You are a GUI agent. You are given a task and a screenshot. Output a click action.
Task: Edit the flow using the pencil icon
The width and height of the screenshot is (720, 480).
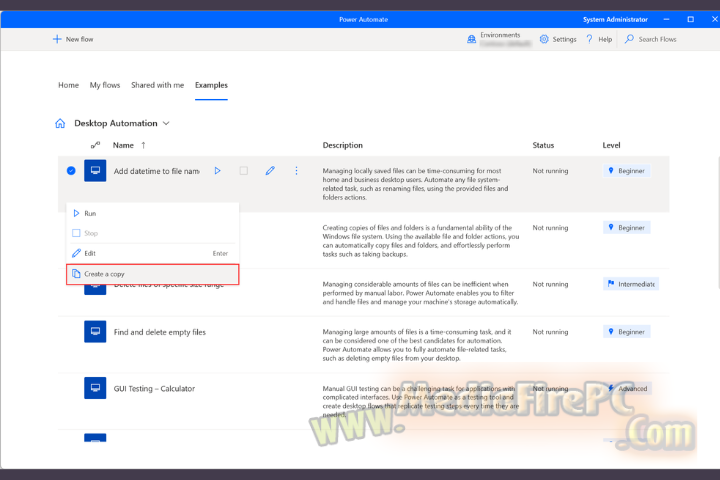coord(270,171)
